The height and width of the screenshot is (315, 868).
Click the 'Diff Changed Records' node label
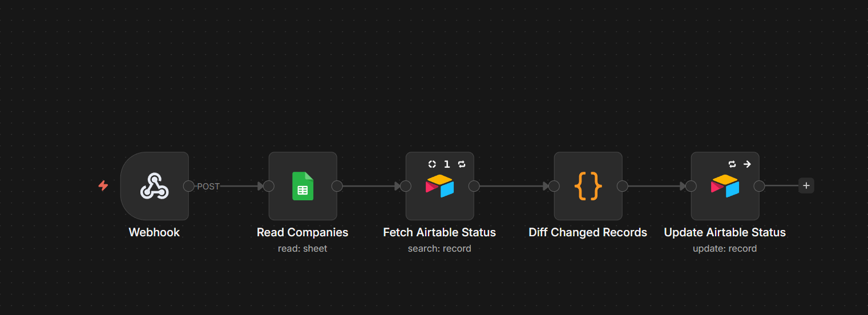click(x=588, y=232)
